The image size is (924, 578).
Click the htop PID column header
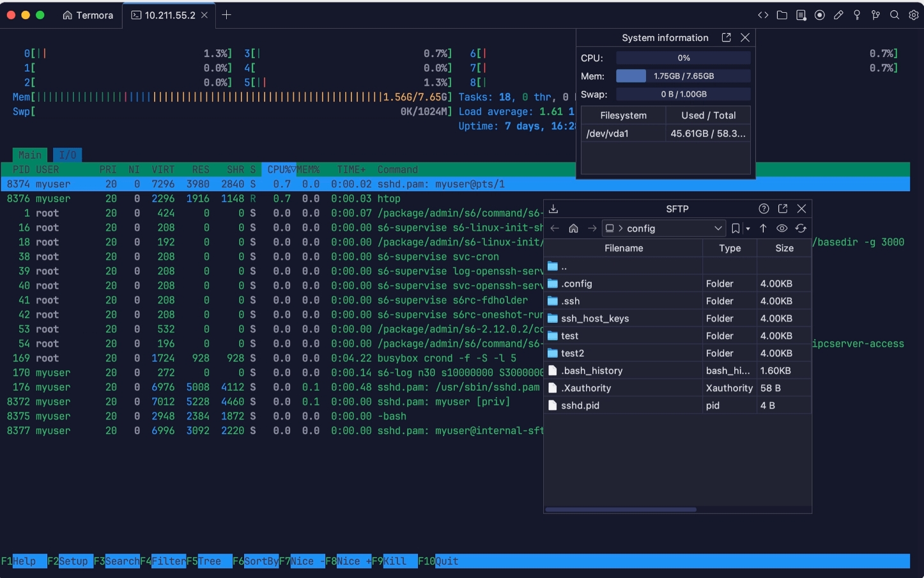[21, 169]
